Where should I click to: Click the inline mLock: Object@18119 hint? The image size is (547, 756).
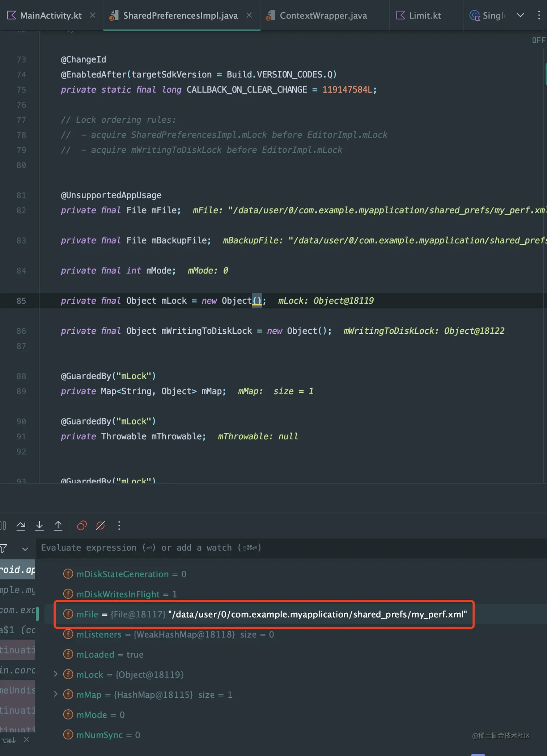click(326, 301)
